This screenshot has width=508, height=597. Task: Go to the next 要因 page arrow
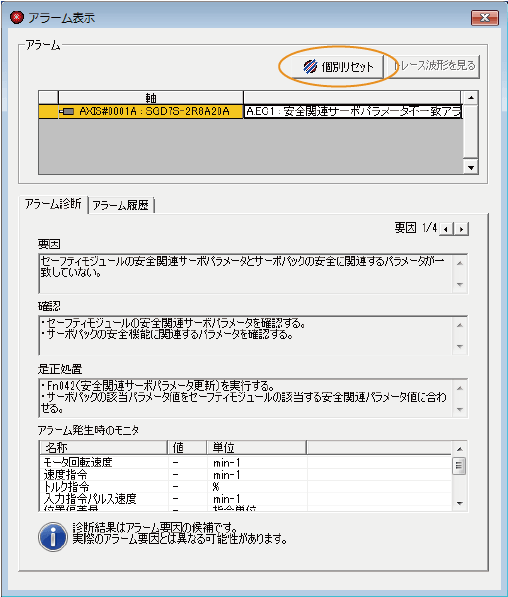(461, 229)
